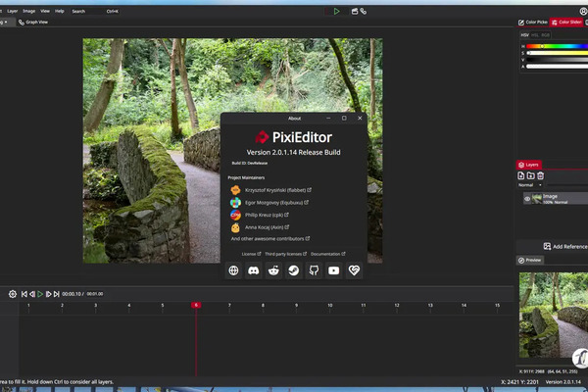Click Krzysztof Krysiński's avatar icon
This screenshot has height=392, width=588.
click(x=235, y=190)
